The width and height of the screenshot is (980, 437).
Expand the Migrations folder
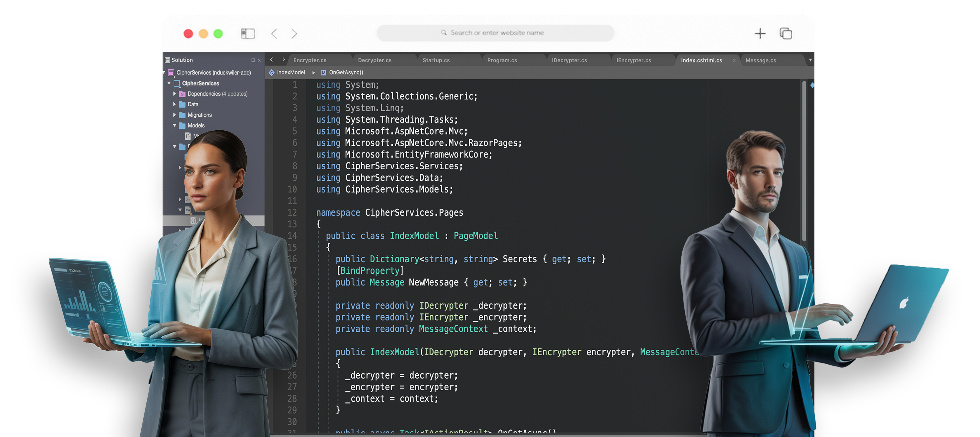[x=175, y=115]
